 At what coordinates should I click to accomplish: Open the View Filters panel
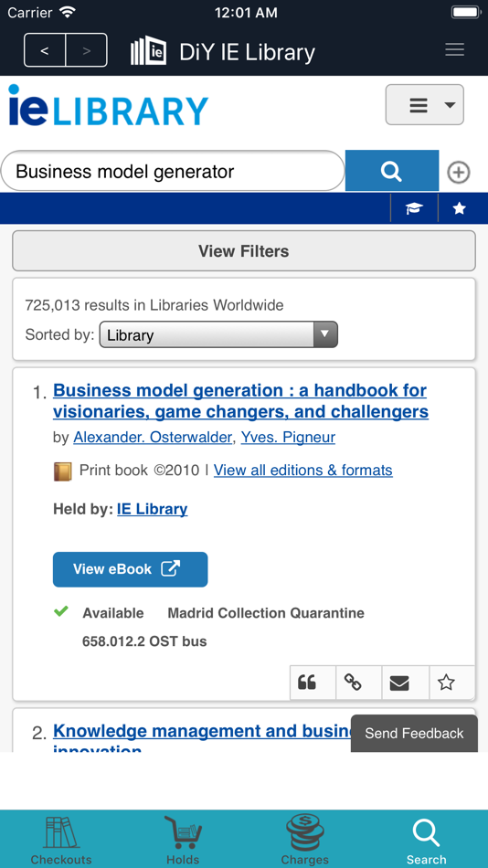click(244, 251)
